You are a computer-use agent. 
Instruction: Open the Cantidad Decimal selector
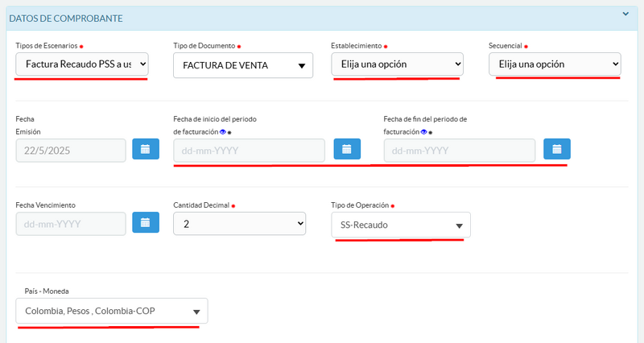240,223
